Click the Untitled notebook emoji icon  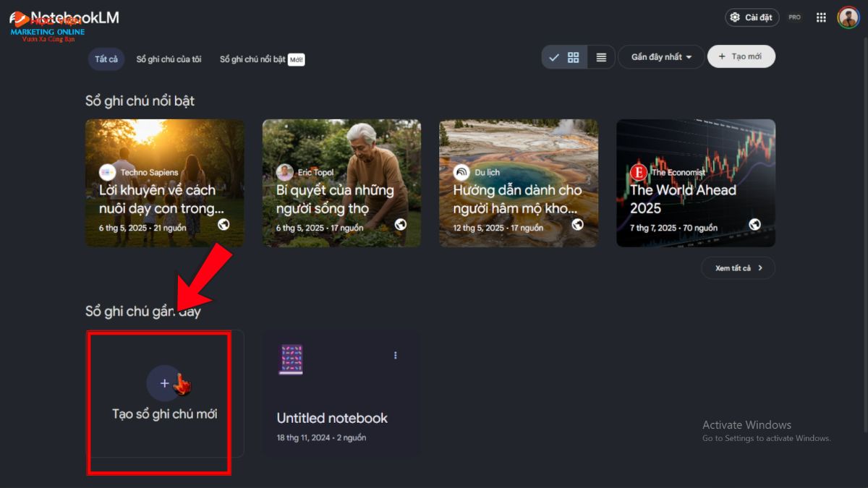point(290,359)
